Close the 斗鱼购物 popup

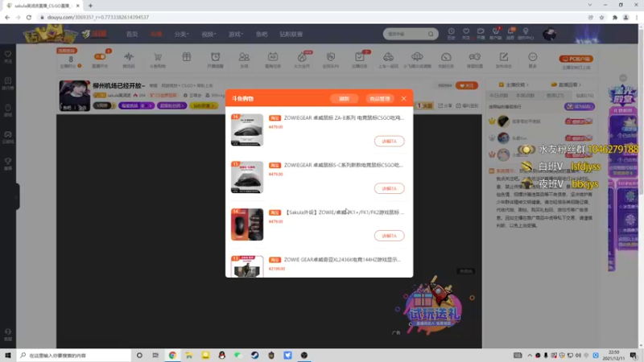(404, 98)
